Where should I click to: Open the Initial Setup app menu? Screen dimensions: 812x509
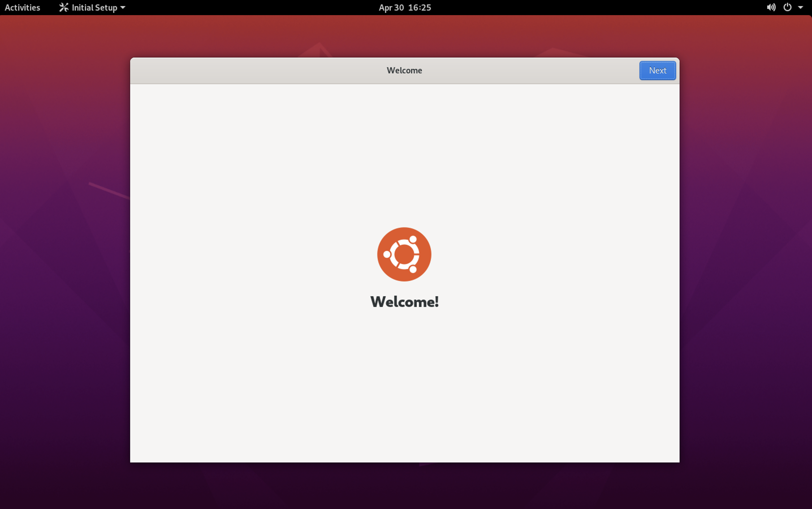click(x=92, y=7)
